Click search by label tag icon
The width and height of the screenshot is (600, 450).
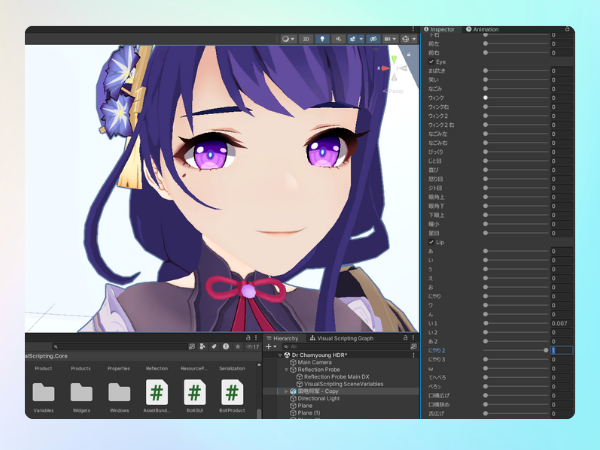click(214, 347)
